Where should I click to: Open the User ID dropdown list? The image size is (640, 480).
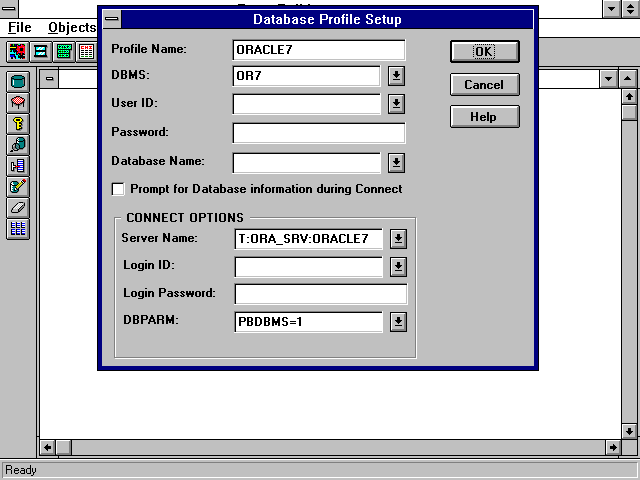pyautogui.click(x=396, y=104)
